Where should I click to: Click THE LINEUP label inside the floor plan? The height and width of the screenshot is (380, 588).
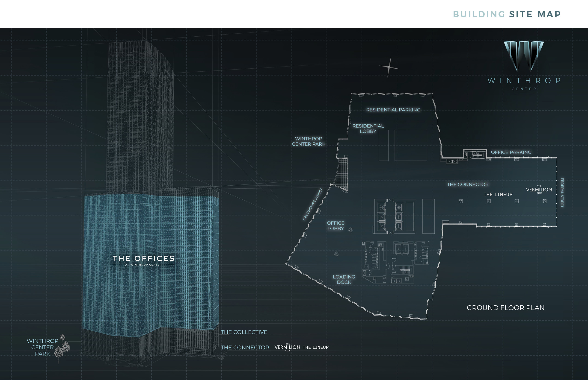click(x=498, y=194)
